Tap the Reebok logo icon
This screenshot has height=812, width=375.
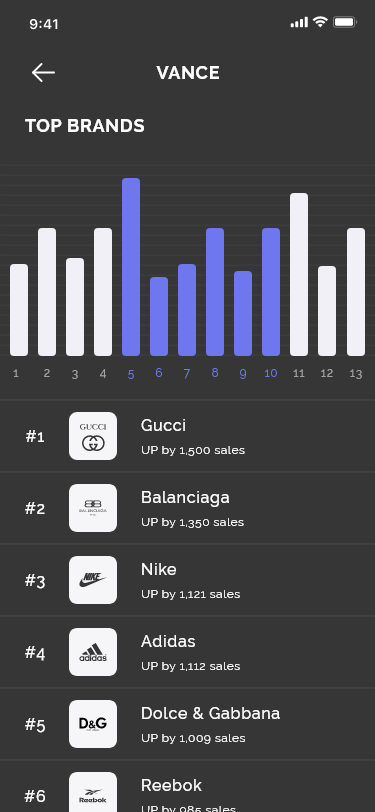coord(93,792)
